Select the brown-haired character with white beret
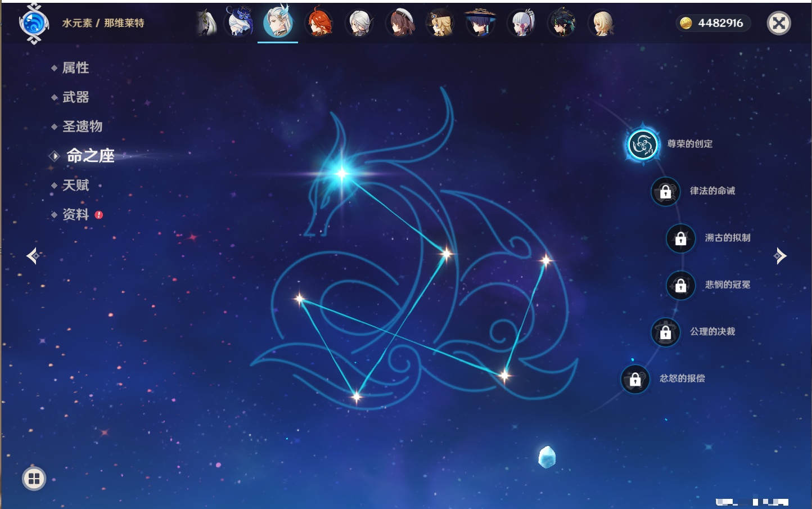The image size is (812, 509). (x=400, y=23)
